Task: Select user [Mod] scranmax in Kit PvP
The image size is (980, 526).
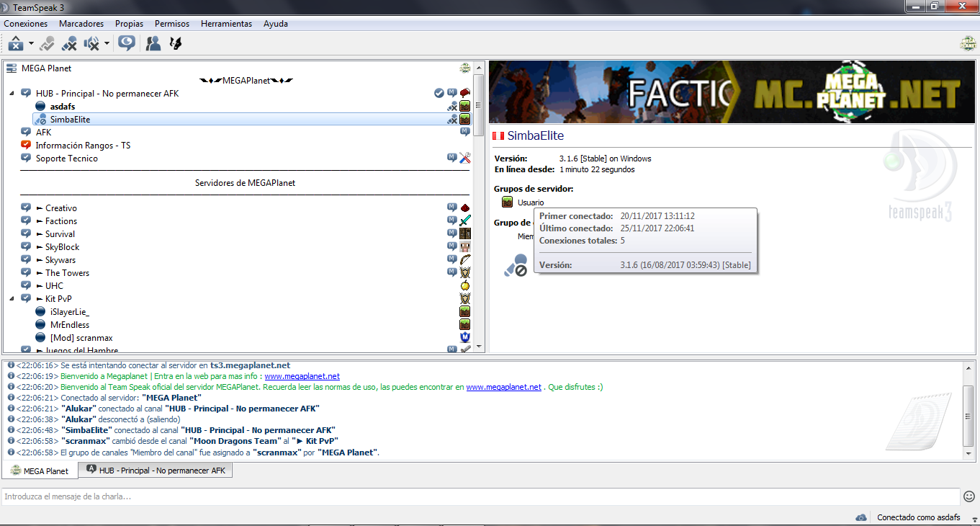Action: tap(81, 338)
